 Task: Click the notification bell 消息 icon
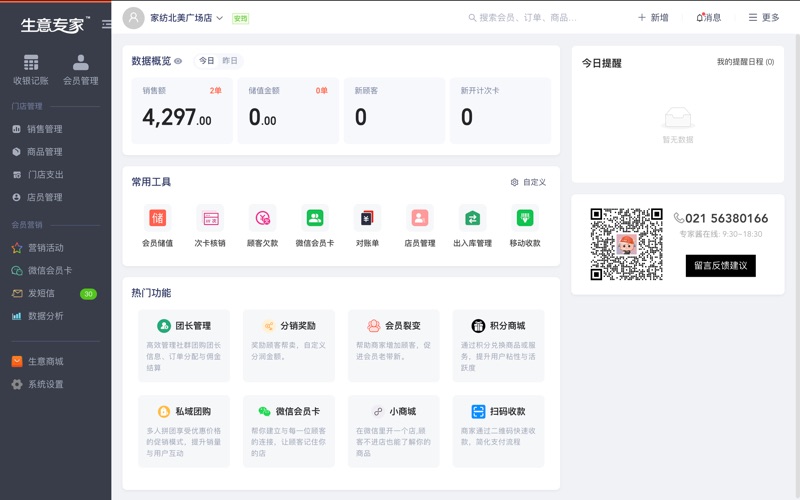[x=701, y=17]
